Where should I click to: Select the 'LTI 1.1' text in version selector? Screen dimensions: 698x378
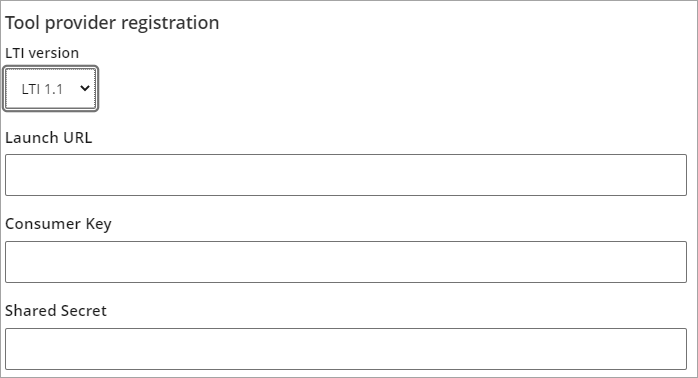[x=42, y=89]
